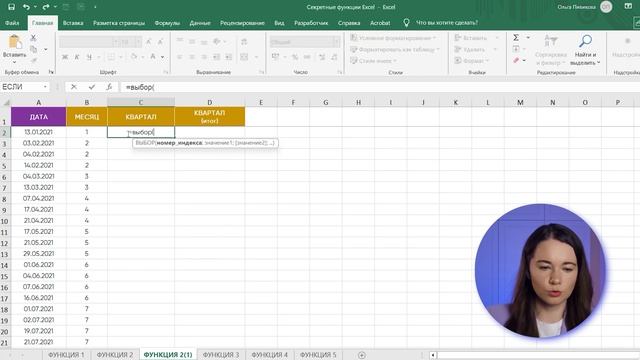Click in the formula bar input

coord(380,87)
